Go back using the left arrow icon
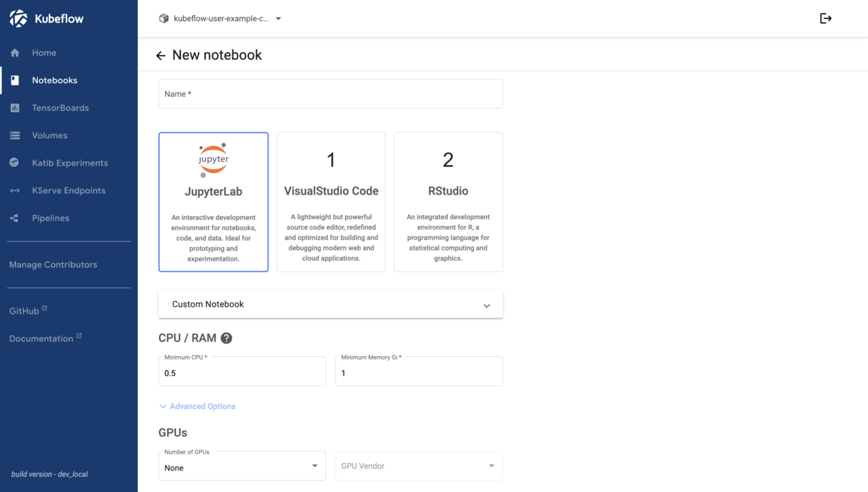The image size is (868, 492). (x=161, y=56)
